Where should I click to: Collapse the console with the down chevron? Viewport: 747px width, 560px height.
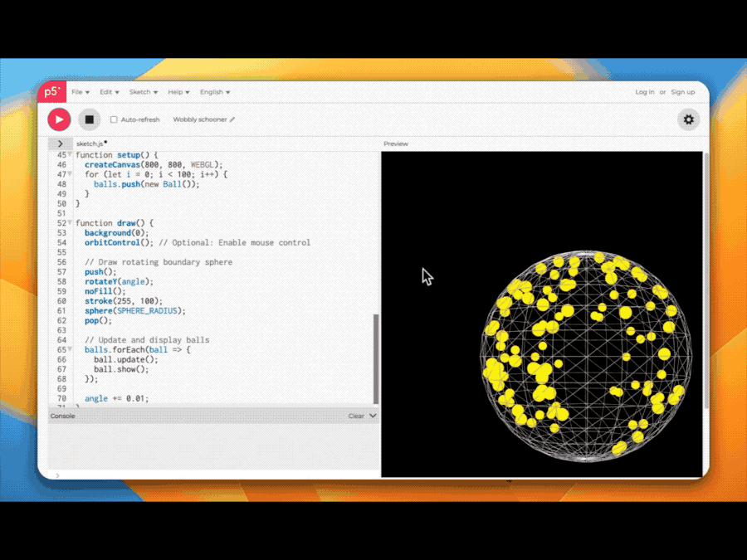pos(373,416)
